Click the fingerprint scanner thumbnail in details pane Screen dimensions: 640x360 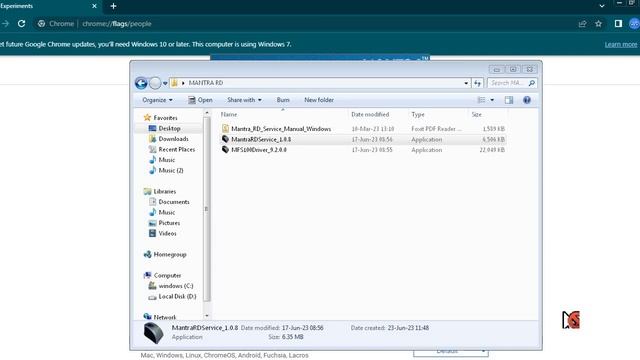pyautogui.click(x=153, y=333)
